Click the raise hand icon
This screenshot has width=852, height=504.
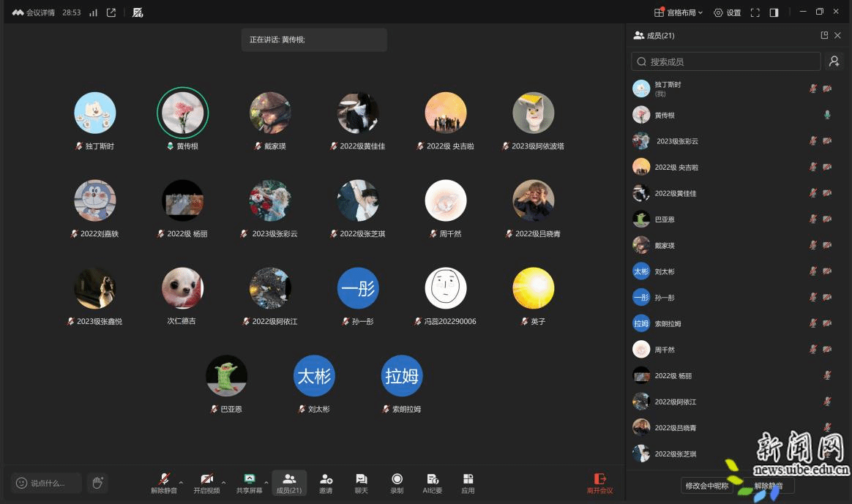pos(97,483)
